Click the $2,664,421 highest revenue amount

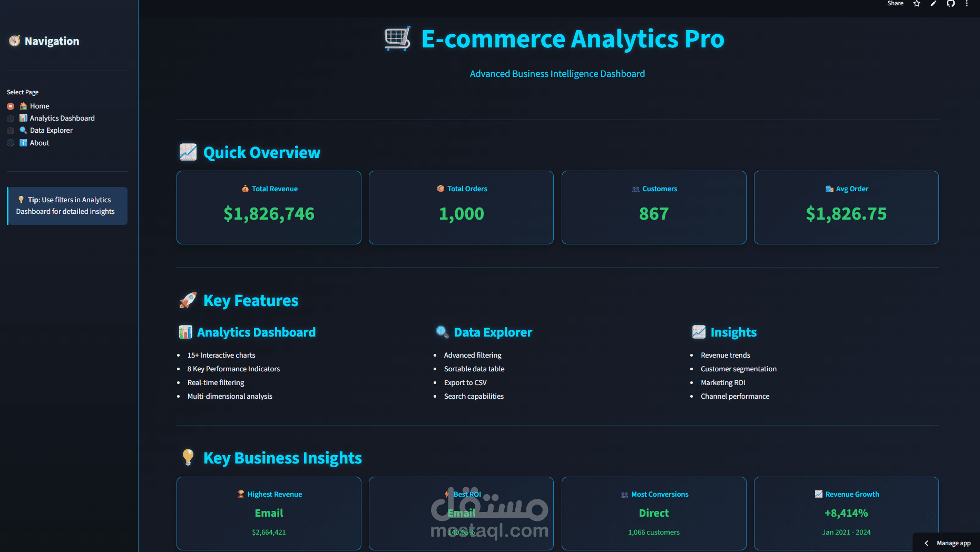click(269, 533)
